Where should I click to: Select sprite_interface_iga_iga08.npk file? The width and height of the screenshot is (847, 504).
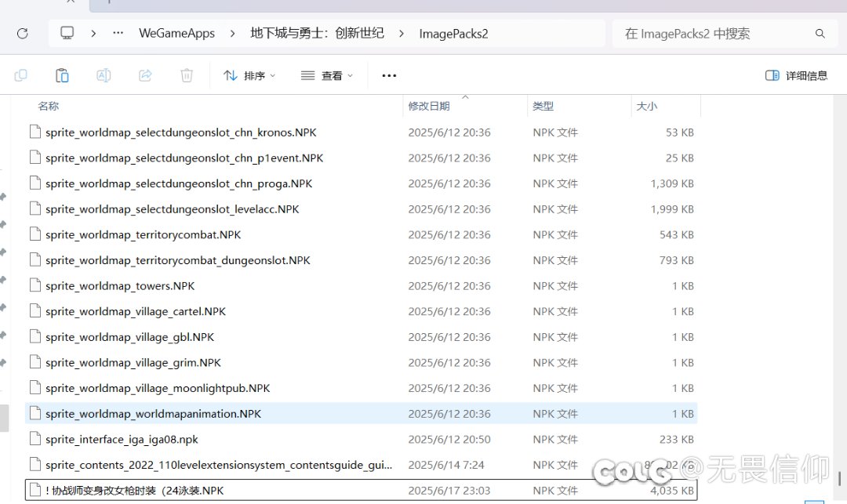point(122,439)
